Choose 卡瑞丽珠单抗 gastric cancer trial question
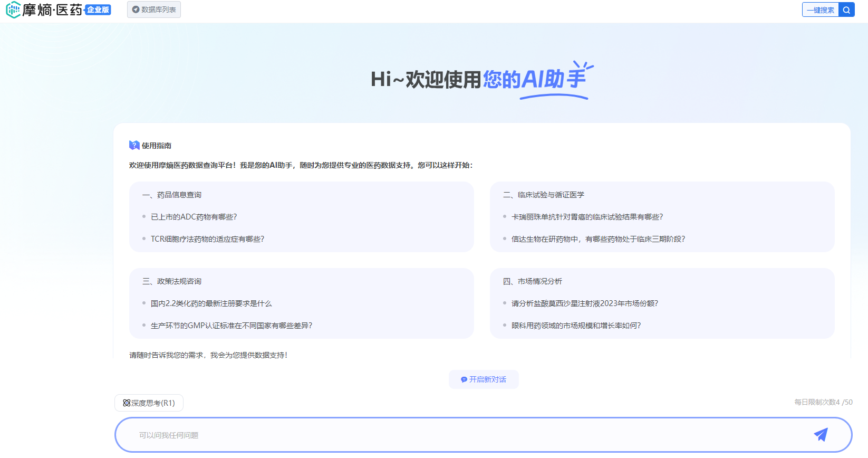Screen dimensions: 868x458 [x=587, y=217]
